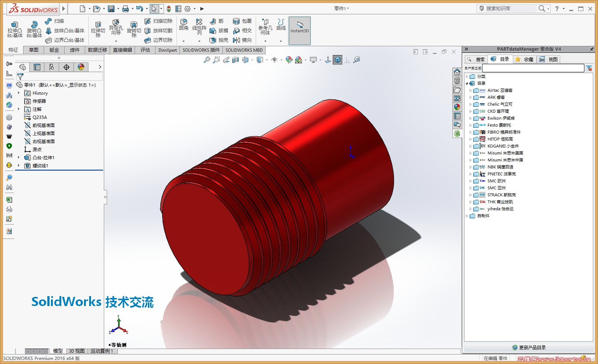Open the 搜索 tab in PARTdataManager
The width and height of the screenshot is (598, 364).
point(476,59)
